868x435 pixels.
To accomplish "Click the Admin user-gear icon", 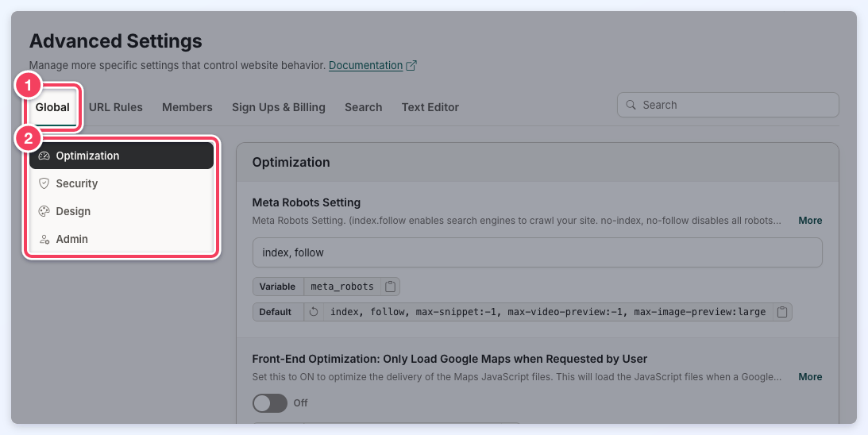I will pyautogui.click(x=44, y=239).
